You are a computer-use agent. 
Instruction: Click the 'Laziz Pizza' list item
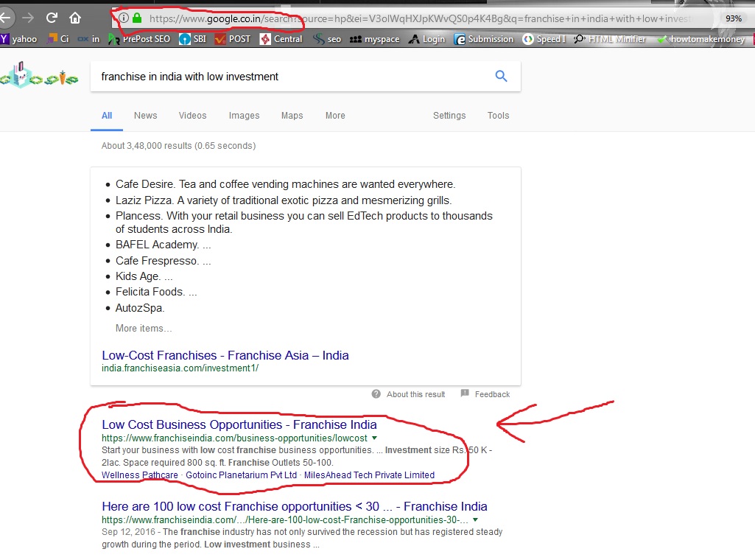[x=283, y=200]
